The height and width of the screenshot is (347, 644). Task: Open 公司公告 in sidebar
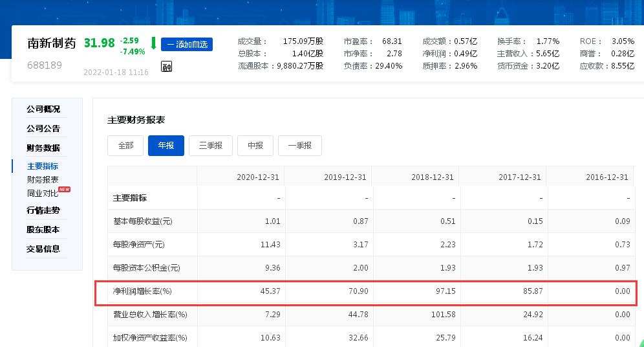43,128
